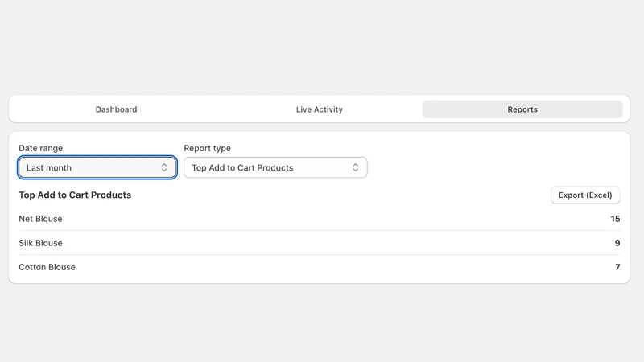Click the Cotton Blouse product row
The width and height of the screenshot is (644, 362).
(319, 267)
